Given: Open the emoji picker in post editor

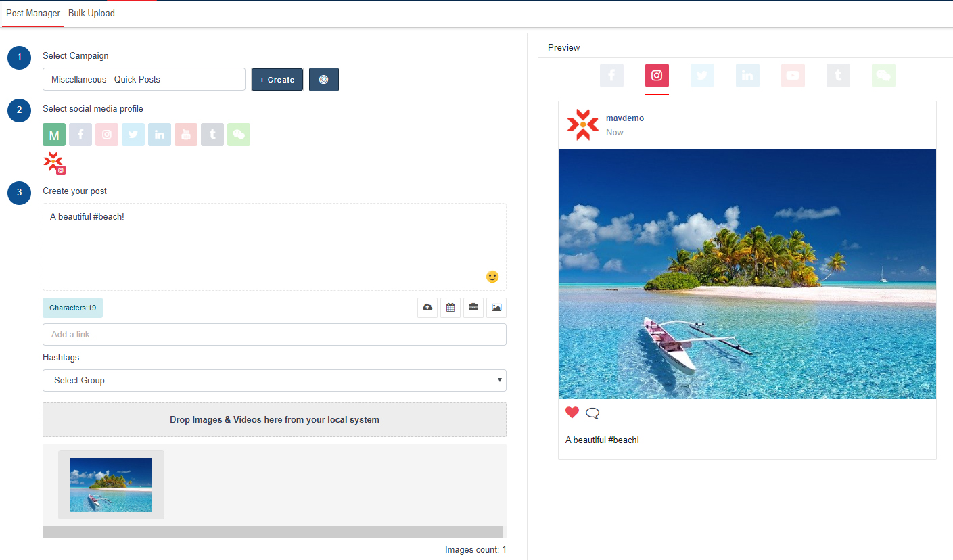Looking at the screenshot, I should click(x=492, y=277).
